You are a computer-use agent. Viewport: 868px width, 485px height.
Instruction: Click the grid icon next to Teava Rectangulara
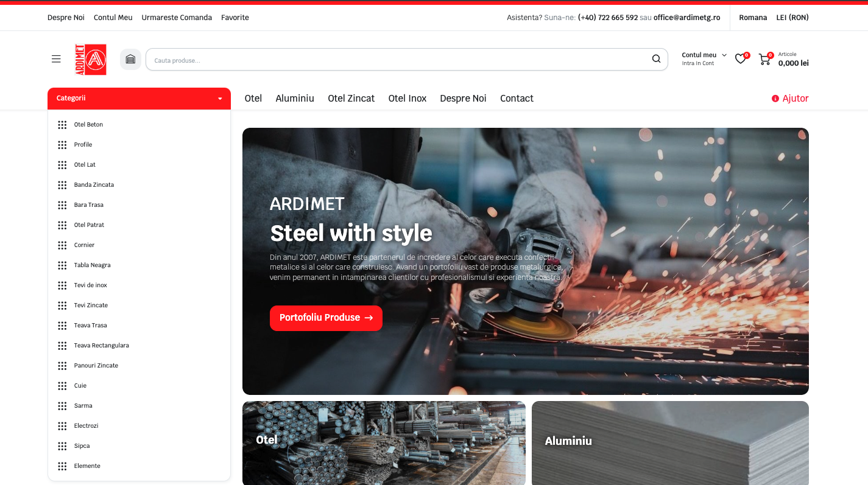pos(62,346)
